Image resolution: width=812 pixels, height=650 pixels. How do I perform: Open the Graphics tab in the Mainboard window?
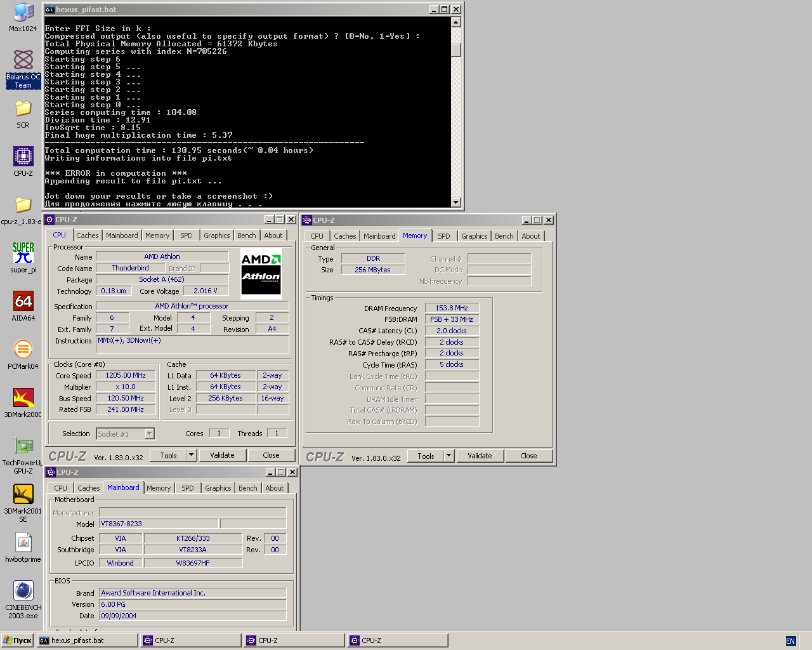[218, 488]
